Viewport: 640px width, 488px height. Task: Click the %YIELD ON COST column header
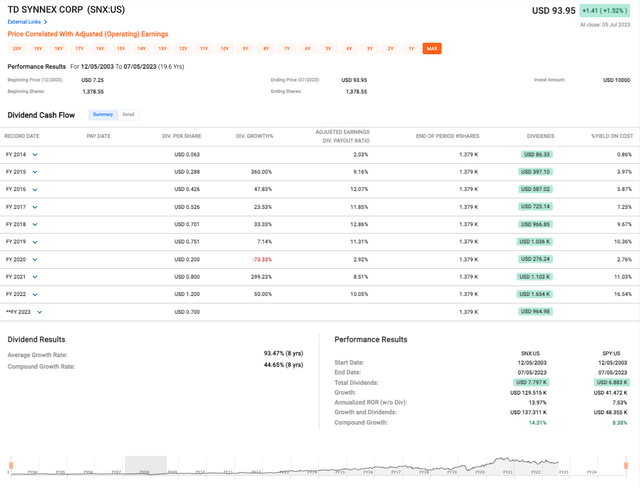point(612,136)
